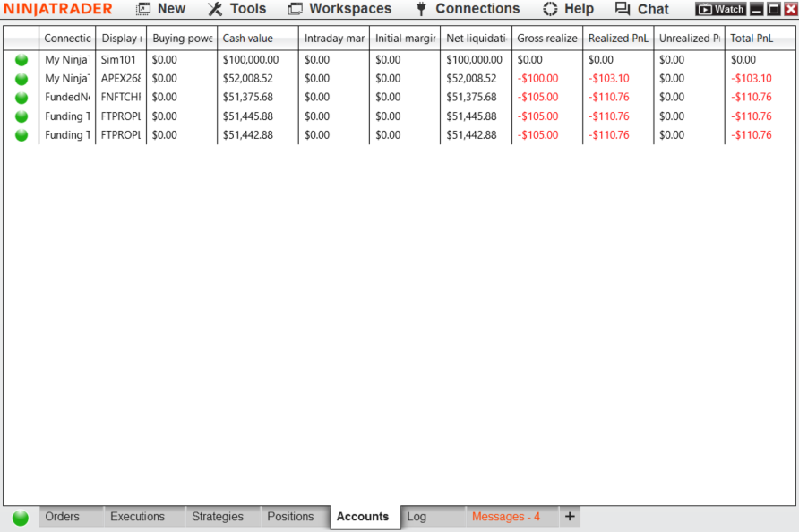Click green status icon for $51,442.88 row
799x532 pixels.
(21, 135)
